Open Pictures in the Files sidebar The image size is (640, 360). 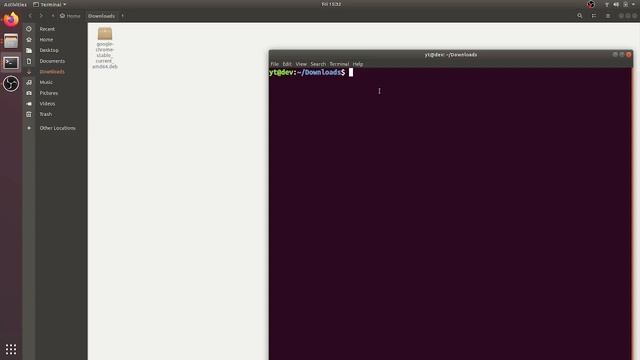pos(55,93)
